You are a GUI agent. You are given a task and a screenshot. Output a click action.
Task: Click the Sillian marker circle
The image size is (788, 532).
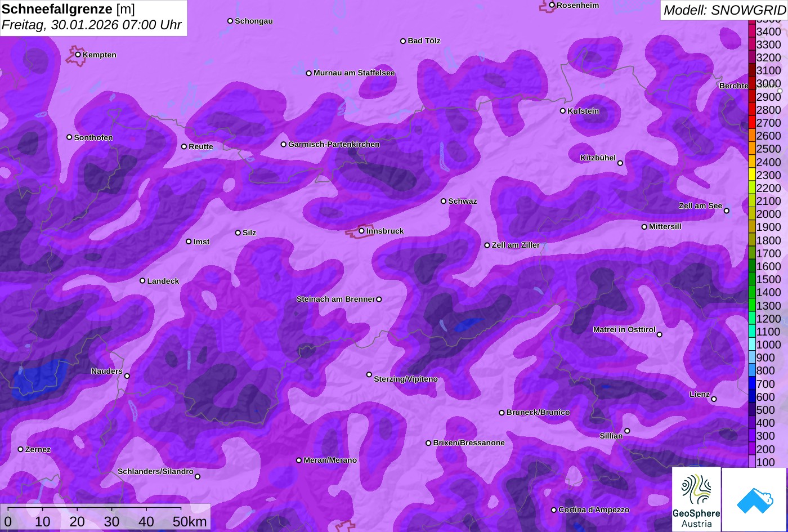pyautogui.click(x=627, y=431)
